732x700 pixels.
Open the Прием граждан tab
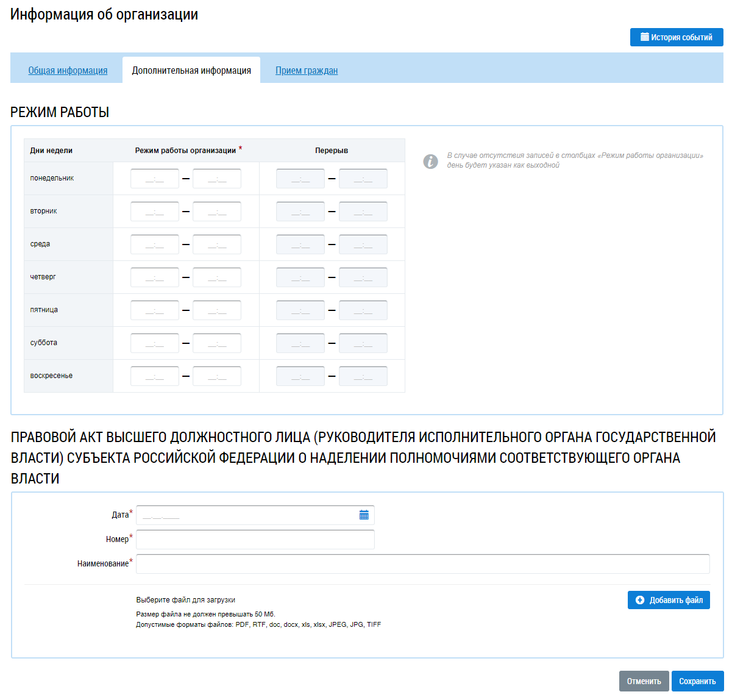(307, 71)
